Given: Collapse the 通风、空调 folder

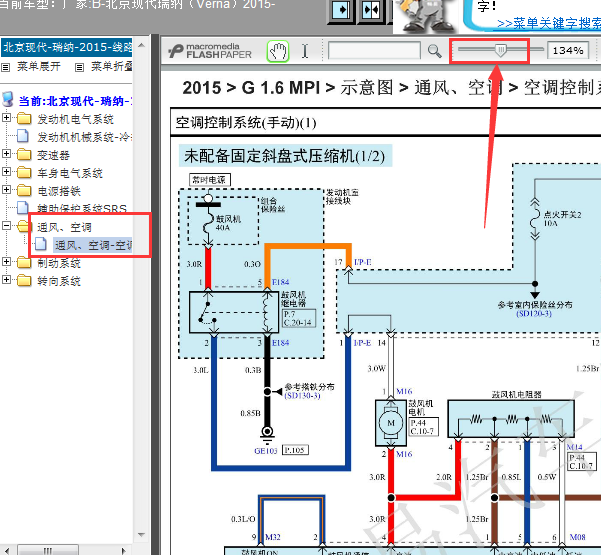Looking at the screenshot, I should 6,225.
